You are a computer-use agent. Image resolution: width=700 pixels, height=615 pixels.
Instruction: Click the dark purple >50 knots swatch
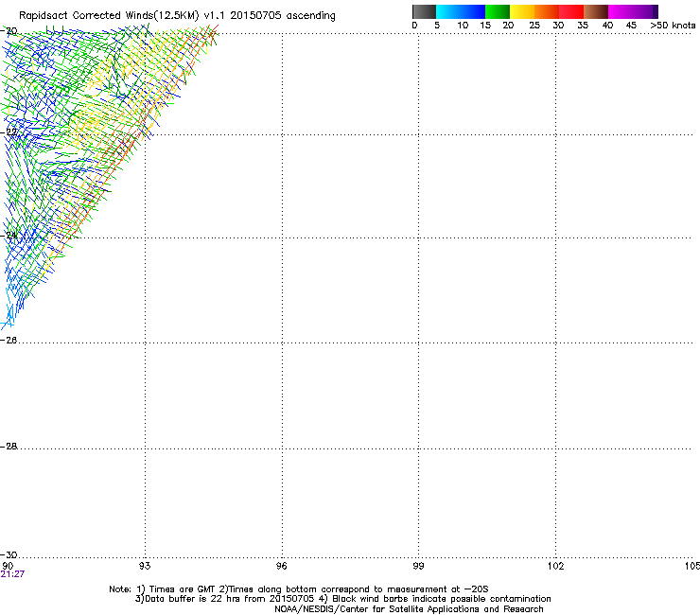656,11
